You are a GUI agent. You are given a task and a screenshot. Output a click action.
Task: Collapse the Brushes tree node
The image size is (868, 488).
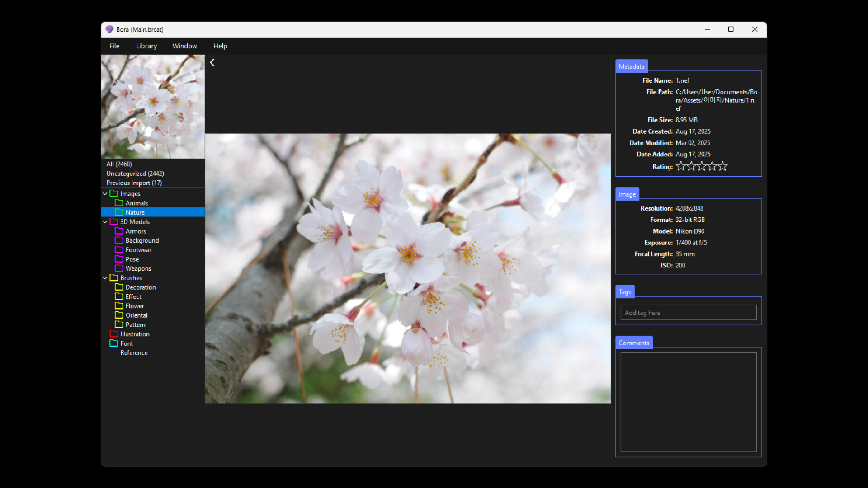tap(105, 277)
